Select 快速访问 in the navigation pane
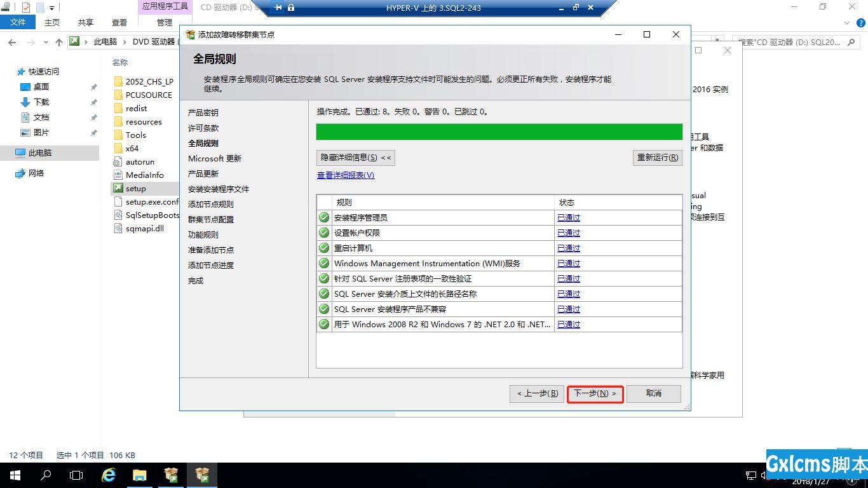The image size is (868, 488). pos(43,72)
